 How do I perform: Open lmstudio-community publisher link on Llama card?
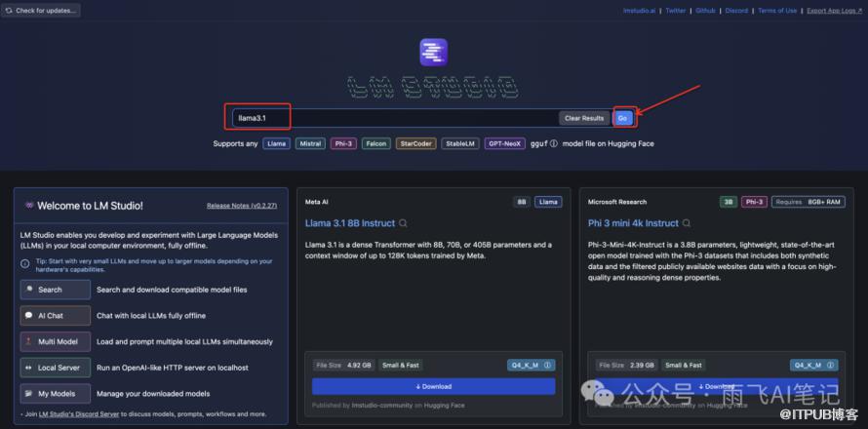tap(382, 406)
